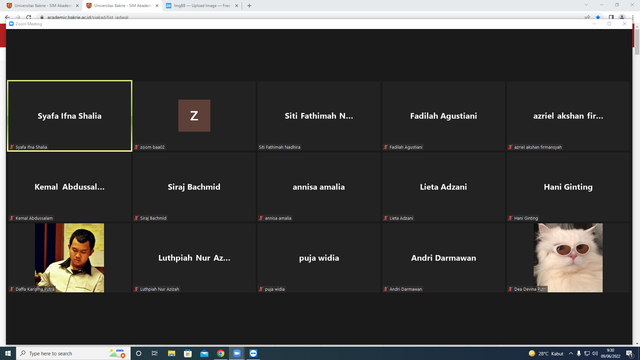Select Daffa Karisma Putra's photo tile
640x360 pixels.
pos(69,258)
